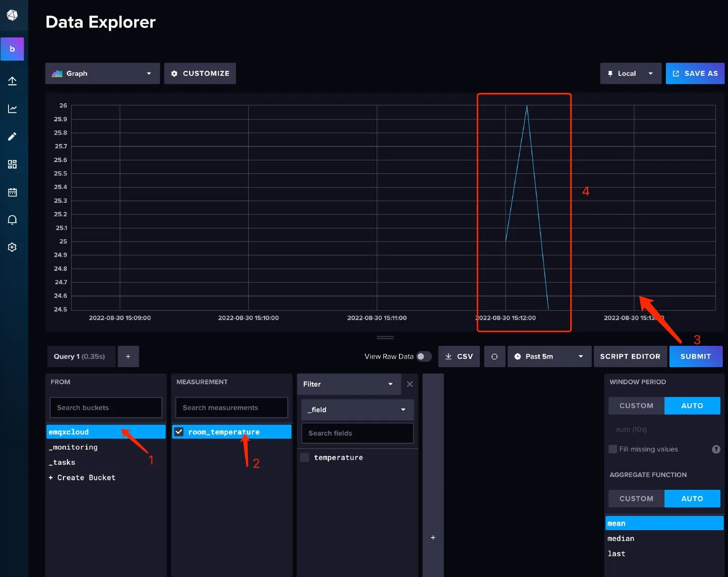Open Tasks calendar icon in sidebar
This screenshot has height=577, width=728.
pos(12,192)
